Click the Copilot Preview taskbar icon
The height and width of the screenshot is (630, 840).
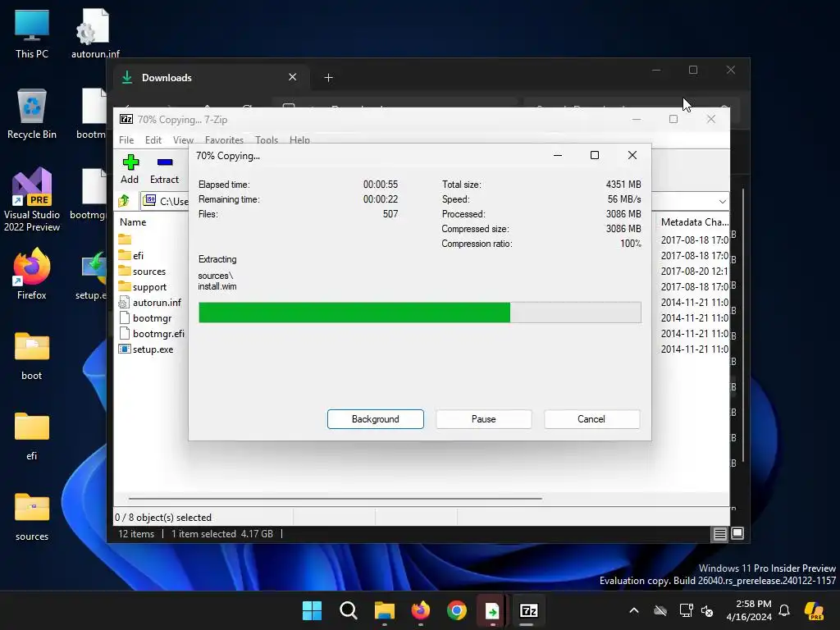pos(815,610)
